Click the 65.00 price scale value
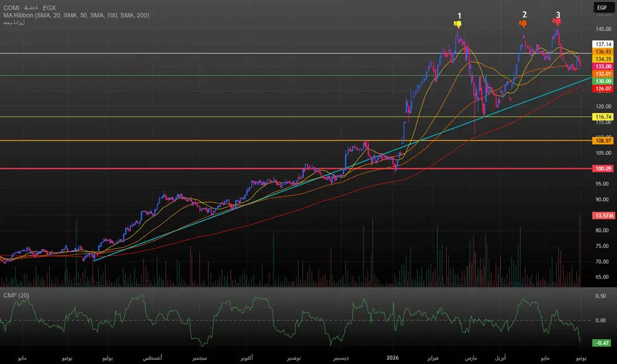617x364 pixels. (x=603, y=277)
